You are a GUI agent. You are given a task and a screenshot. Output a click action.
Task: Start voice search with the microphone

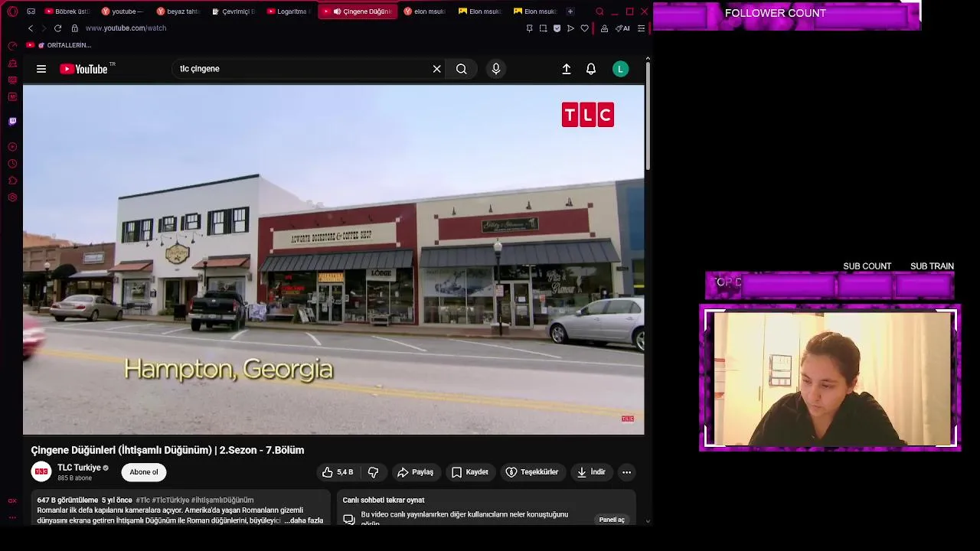496,69
